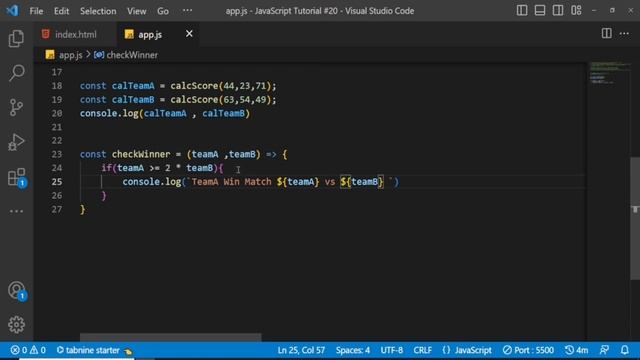The width and height of the screenshot is (640, 360).
Task: Change the UTF-8 encoding
Action: tap(391, 350)
